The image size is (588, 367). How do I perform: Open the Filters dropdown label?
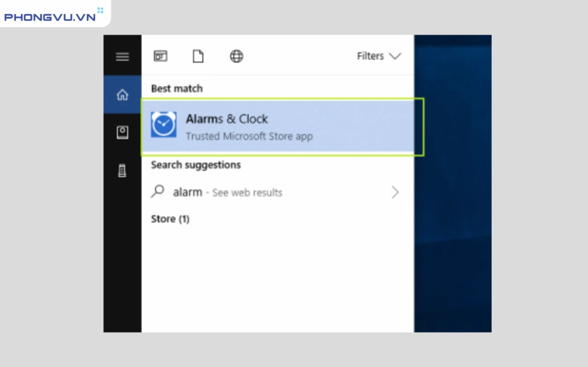(370, 56)
